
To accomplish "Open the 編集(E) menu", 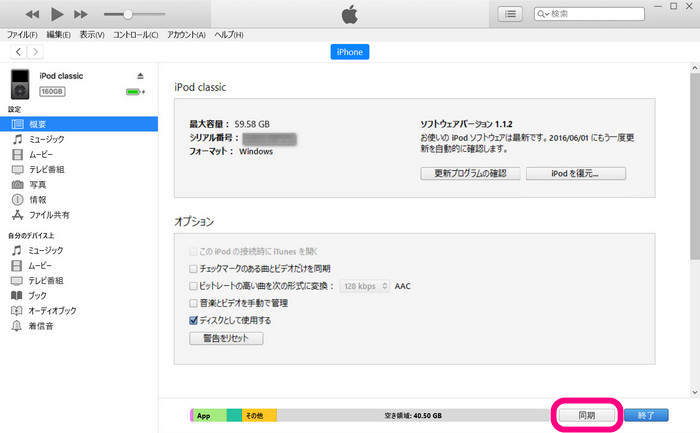I will pyautogui.click(x=58, y=35).
